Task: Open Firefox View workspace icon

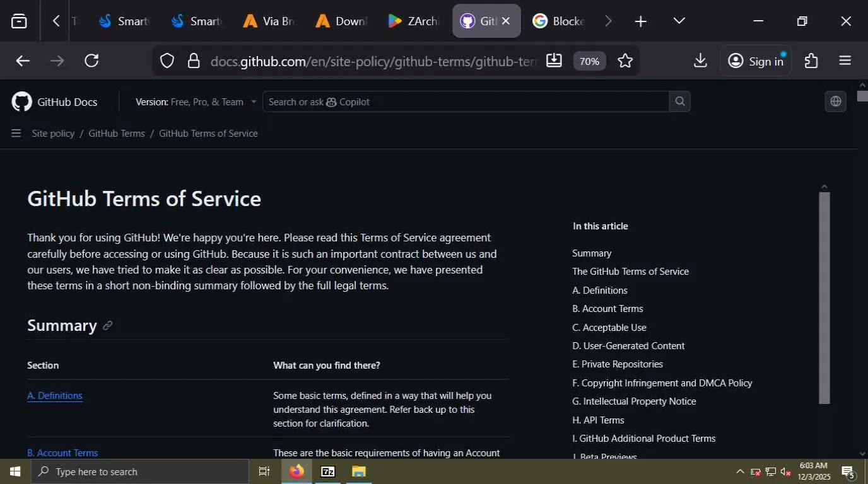Action: (x=19, y=21)
